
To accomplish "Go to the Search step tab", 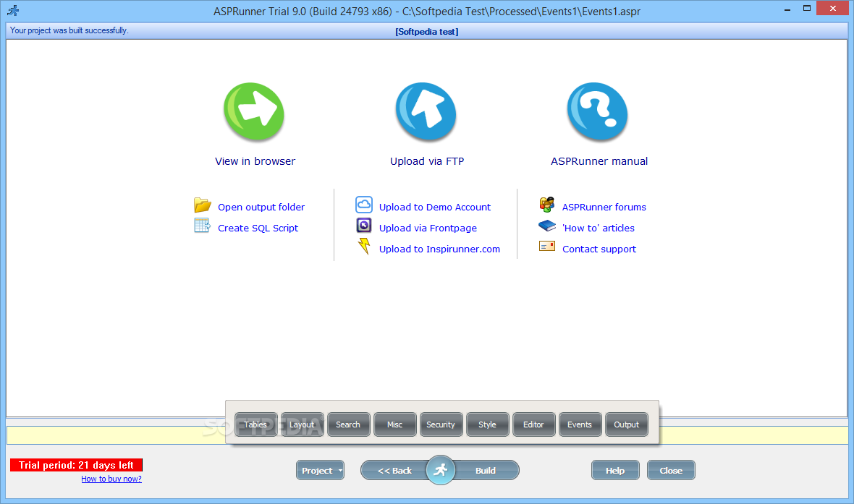I will 349,424.
